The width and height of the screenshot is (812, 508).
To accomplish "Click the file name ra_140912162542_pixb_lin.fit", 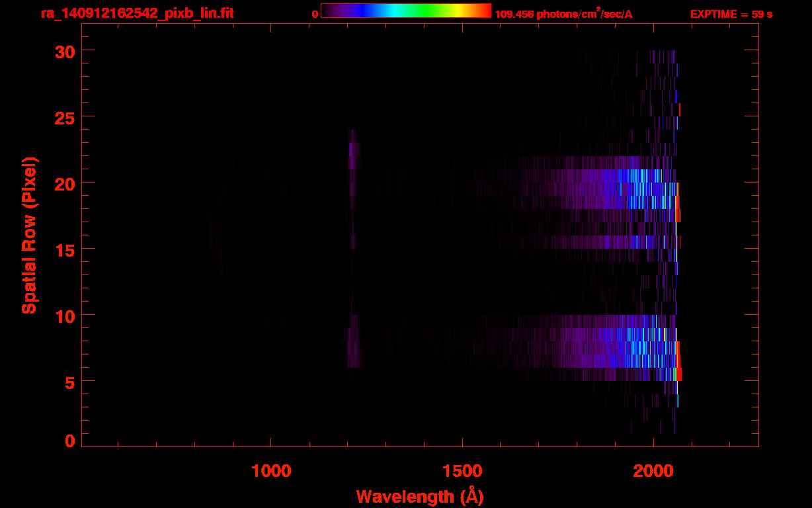I will tap(137, 13).
